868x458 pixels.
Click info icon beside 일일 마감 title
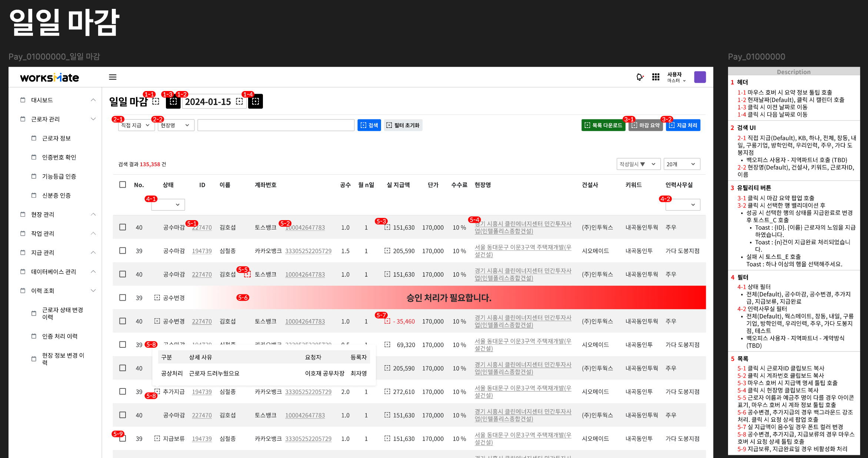point(156,101)
